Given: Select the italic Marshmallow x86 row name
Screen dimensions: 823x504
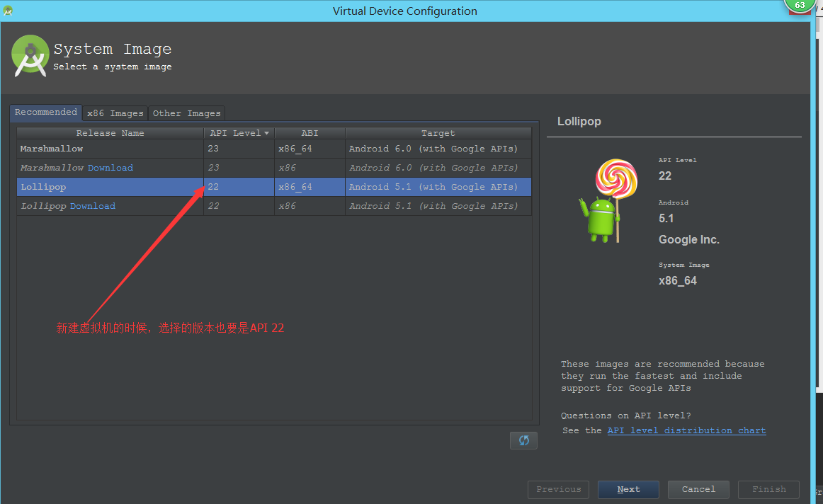Looking at the screenshot, I should pyautogui.click(x=52, y=168).
